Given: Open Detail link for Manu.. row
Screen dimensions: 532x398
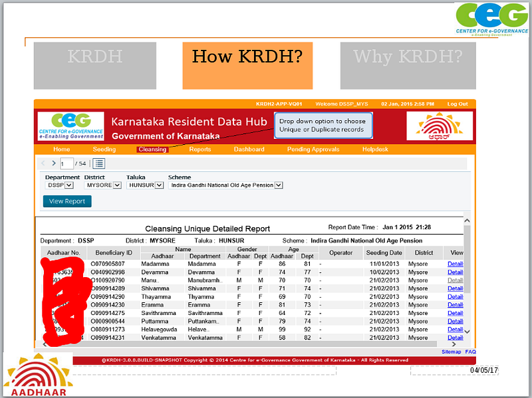Looking at the screenshot, I should coord(456,280).
